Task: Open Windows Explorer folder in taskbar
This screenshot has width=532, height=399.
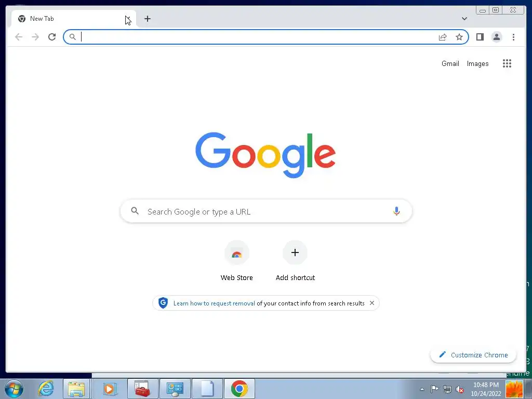Action: [76, 389]
